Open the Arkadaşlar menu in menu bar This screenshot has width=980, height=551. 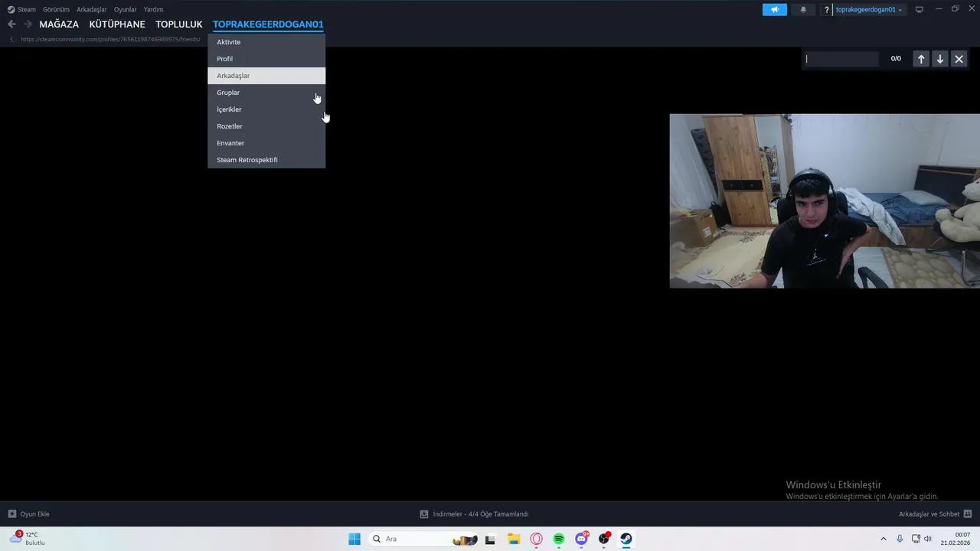point(91,9)
